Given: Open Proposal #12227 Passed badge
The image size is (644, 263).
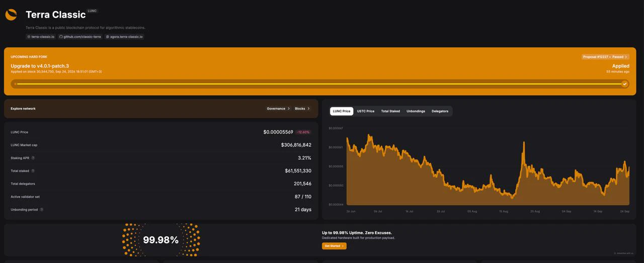Looking at the screenshot, I should 605,57.
